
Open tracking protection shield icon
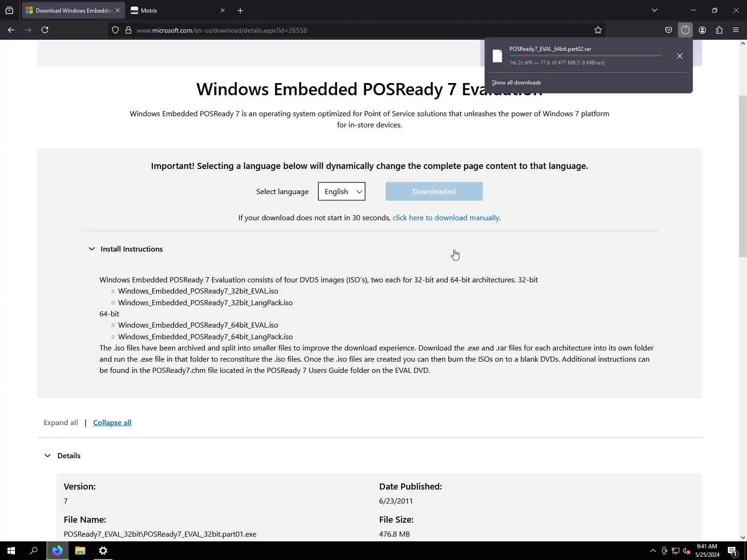(x=115, y=30)
